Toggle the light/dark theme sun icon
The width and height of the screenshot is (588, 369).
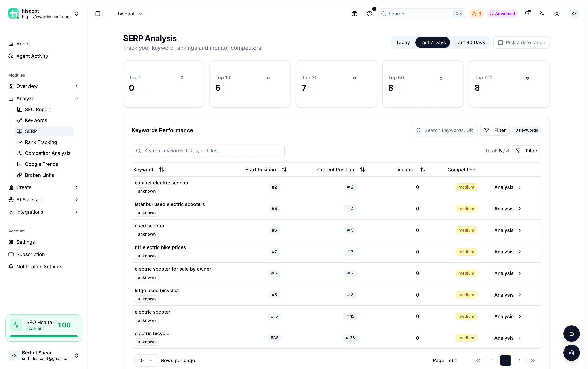point(557,14)
